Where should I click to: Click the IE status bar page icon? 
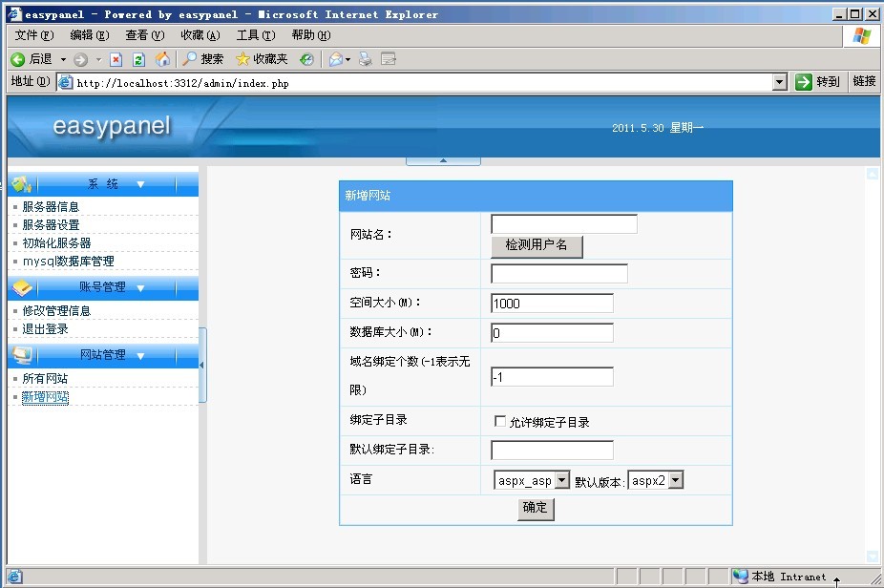(x=14, y=577)
